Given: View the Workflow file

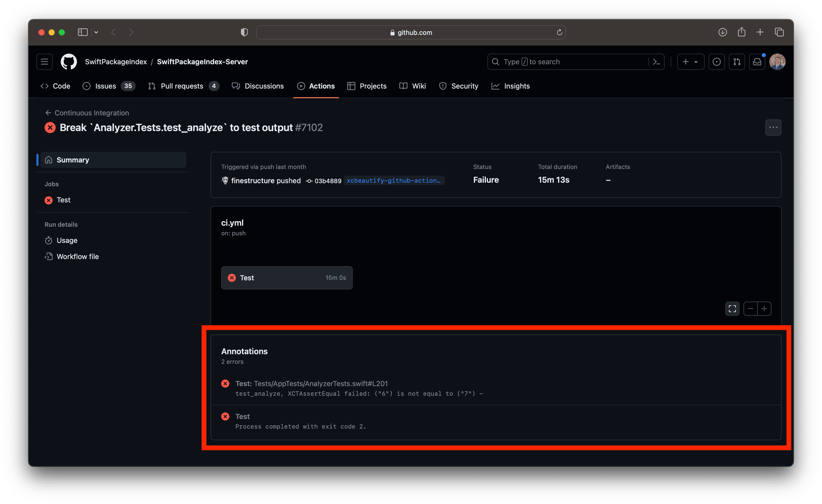Looking at the screenshot, I should [x=77, y=256].
